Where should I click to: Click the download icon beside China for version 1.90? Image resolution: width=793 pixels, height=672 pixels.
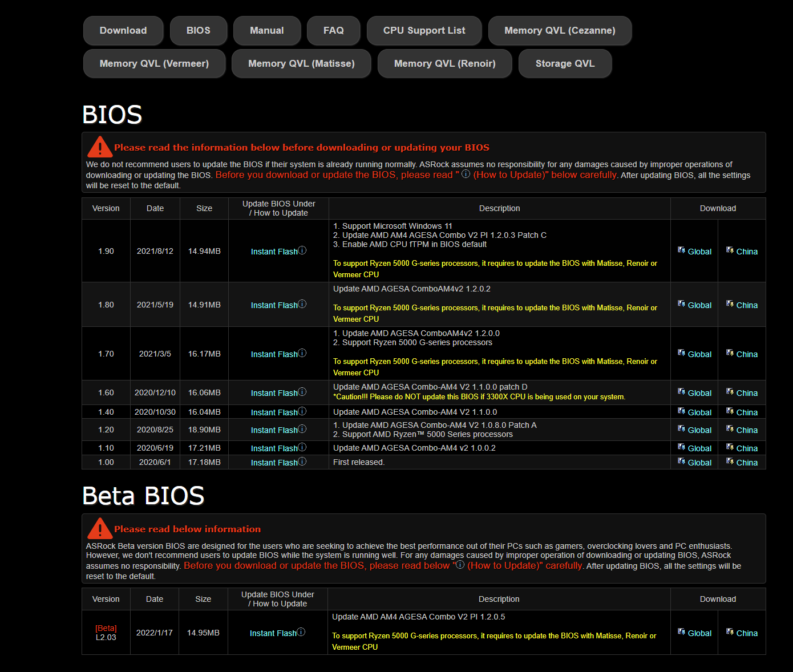click(730, 250)
